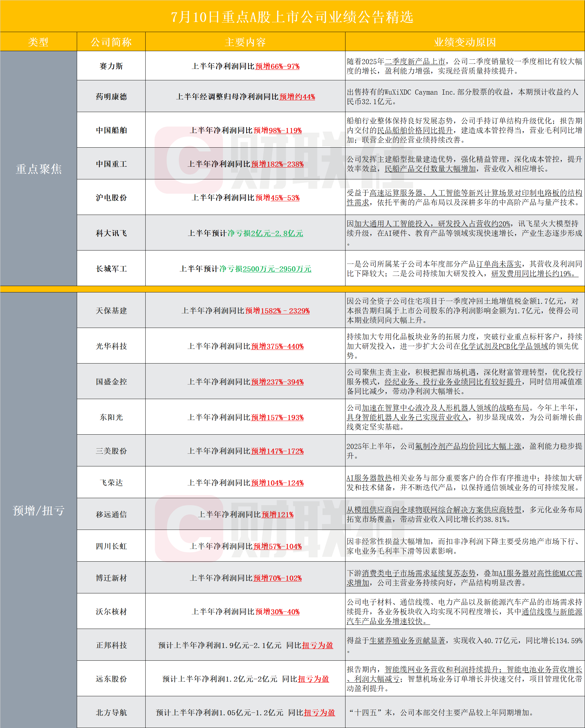Click 预增1582%-2329% profit forecast

[x=277, y=311]
